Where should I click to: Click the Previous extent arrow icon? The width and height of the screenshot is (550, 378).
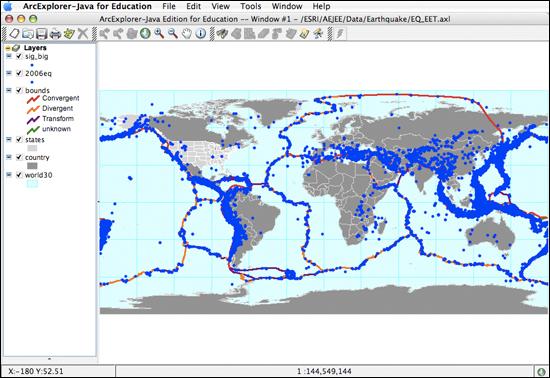[104, 34]
